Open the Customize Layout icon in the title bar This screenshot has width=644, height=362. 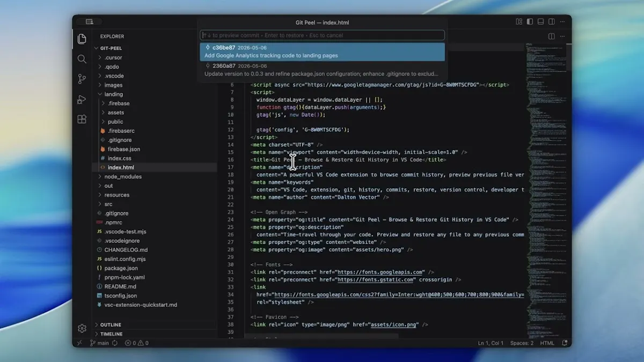click(519, 22)
